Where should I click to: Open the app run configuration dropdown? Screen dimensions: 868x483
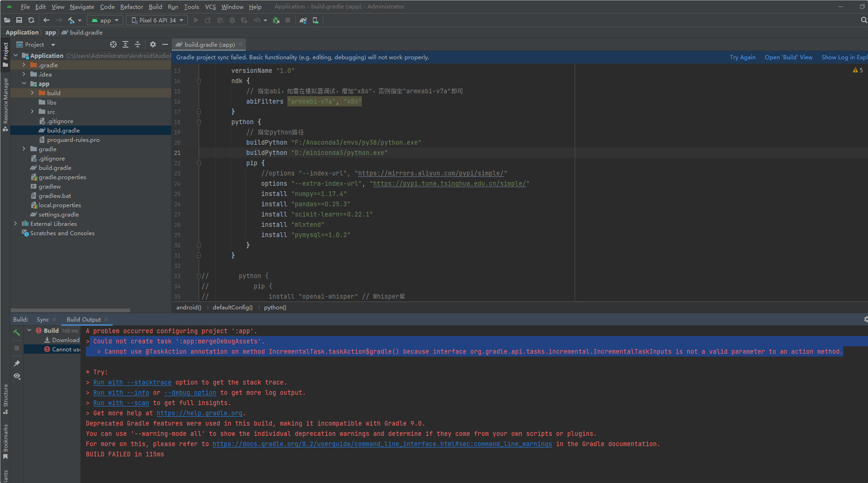[105, 20]
